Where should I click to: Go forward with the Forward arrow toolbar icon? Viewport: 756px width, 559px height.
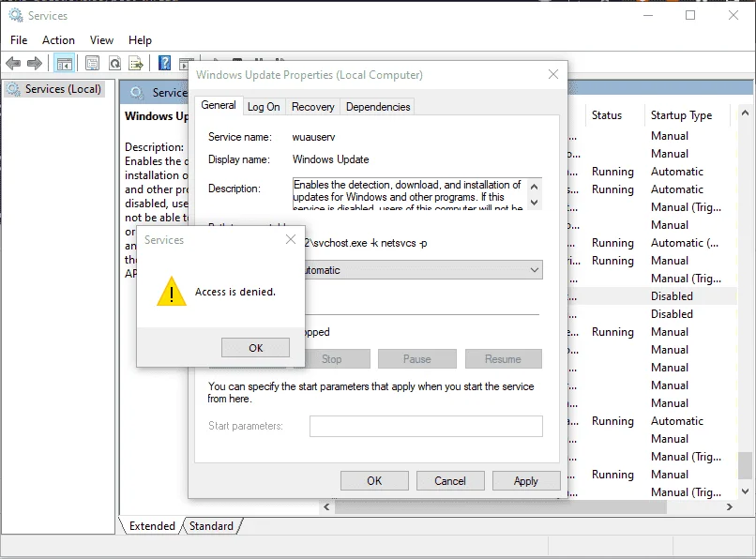[x=35, y=63]
